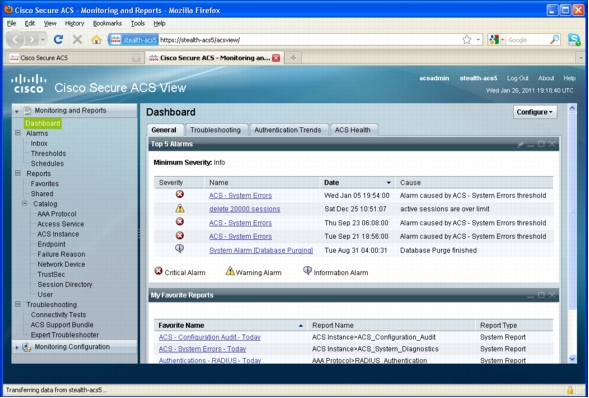Viewport: 589px width, 398px height.
Task: Click the Skype toolbar icon
Action: (x=574, y=39)
